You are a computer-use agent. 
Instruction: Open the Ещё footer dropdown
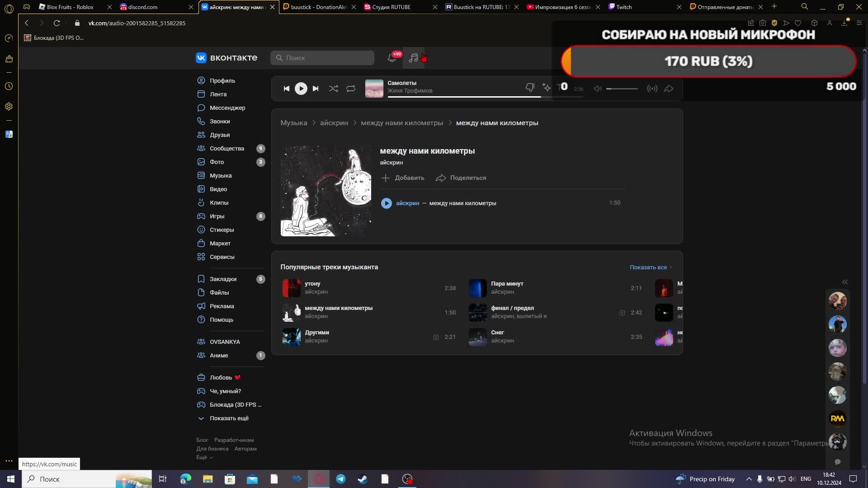tap(204, 457)
